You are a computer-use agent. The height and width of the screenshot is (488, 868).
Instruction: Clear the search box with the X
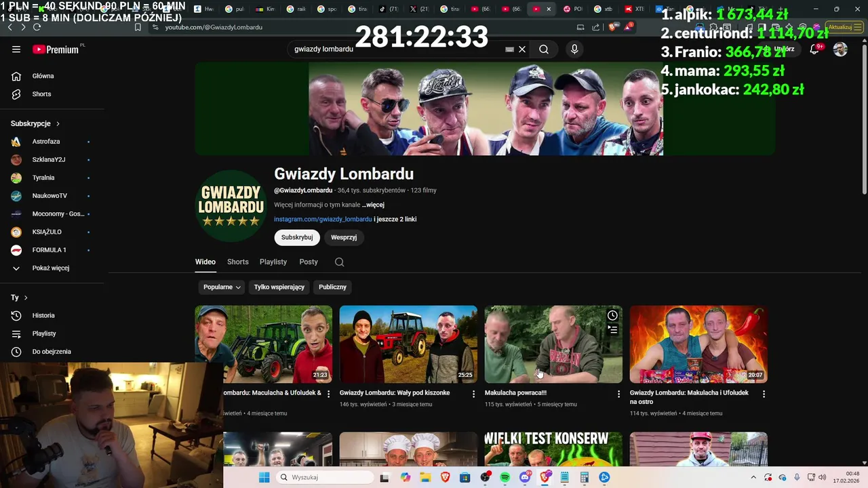point(522,49)
